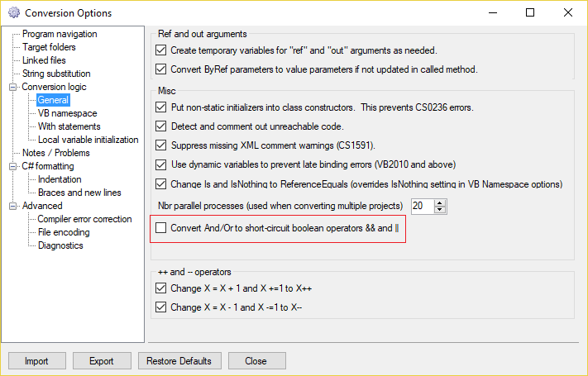The height and width of the screenshot is (376, 588).
Task: Collapse the Advanced tree node
Action: 12,206
